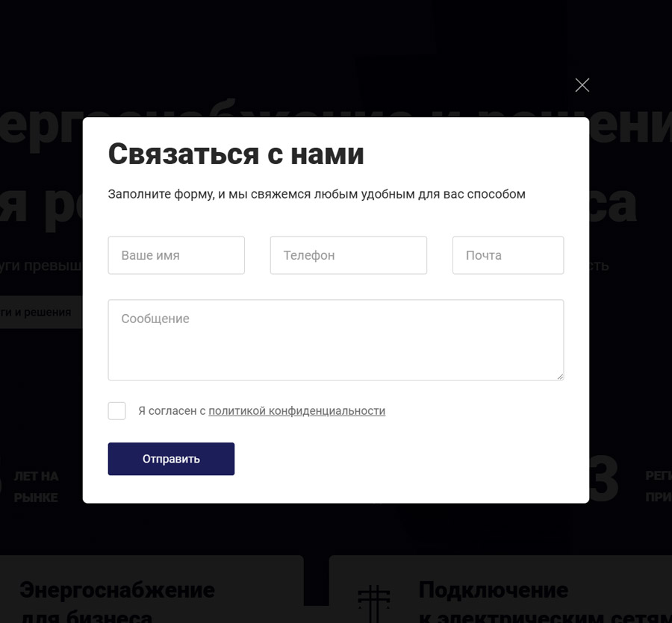Submit form with 'Отправить' button

tap(171, 459)
